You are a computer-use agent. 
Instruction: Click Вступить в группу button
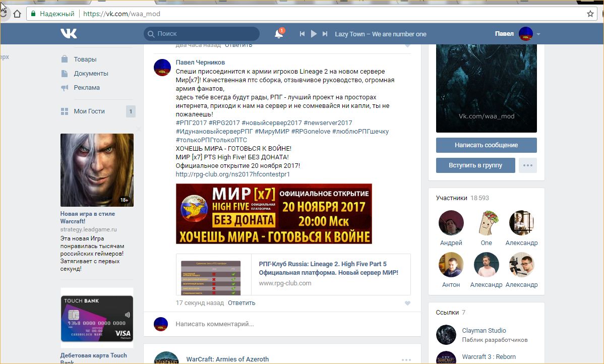tap(475, 165)
